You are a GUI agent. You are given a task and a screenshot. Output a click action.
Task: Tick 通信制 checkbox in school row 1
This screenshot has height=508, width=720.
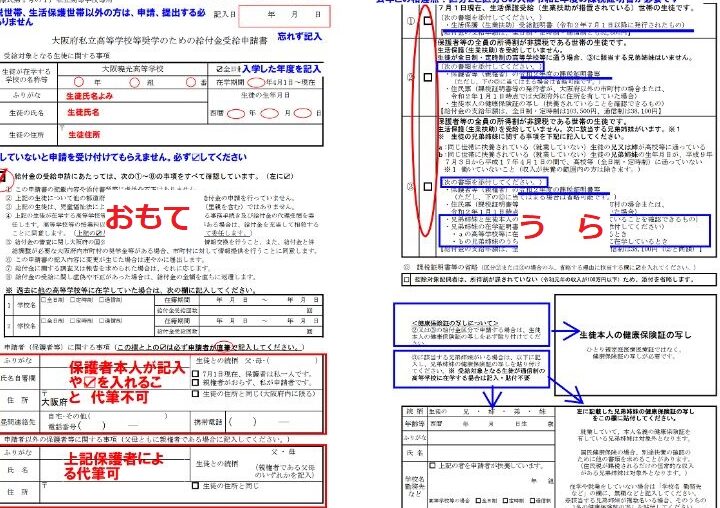101,300
